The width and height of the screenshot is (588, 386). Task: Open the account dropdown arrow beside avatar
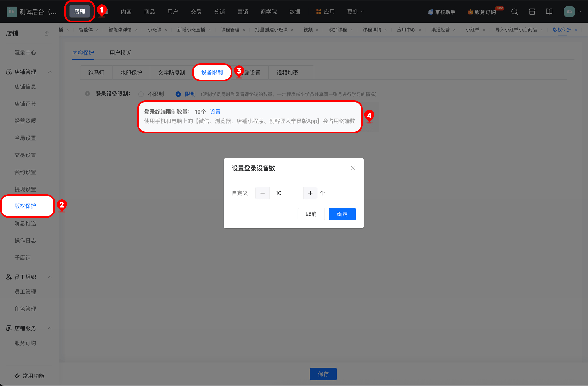(580, 12)
